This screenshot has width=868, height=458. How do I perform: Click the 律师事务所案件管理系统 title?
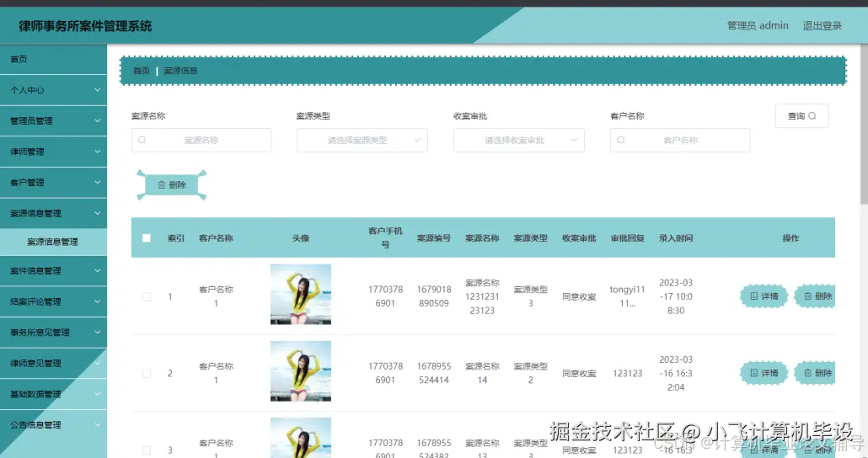click(85, 26)
